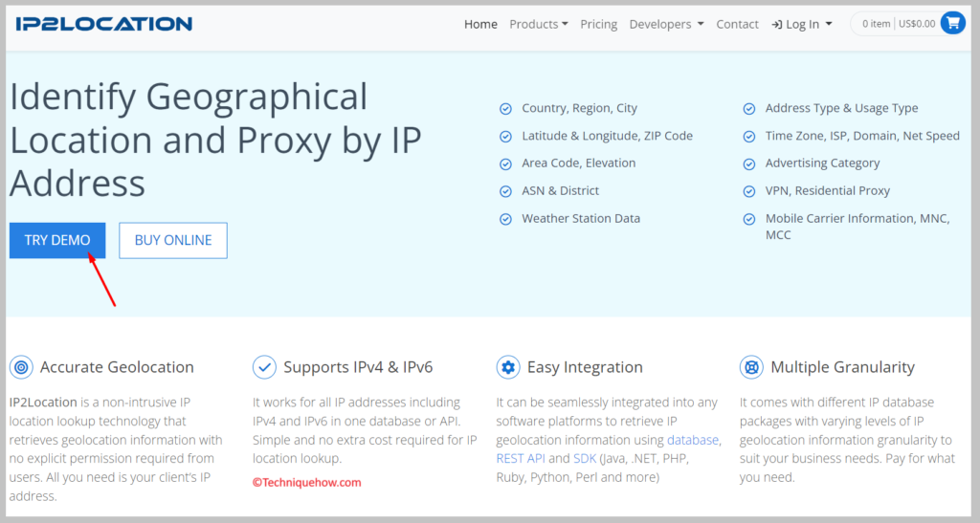Click Time Zone, ISP, Domain, Net Speed text
This screenshot has width=980, height=523.
862,136
